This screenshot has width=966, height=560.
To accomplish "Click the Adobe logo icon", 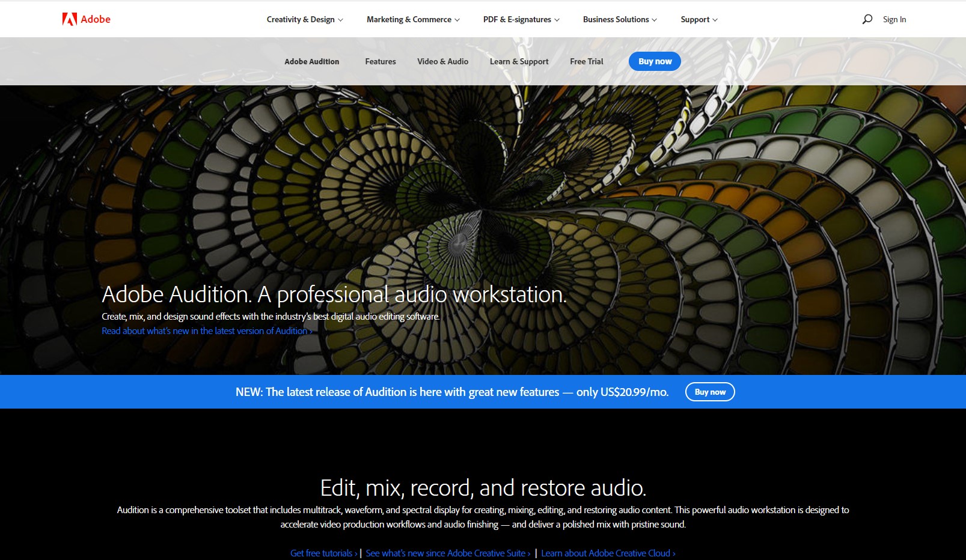I will click(x=70, y=19).
